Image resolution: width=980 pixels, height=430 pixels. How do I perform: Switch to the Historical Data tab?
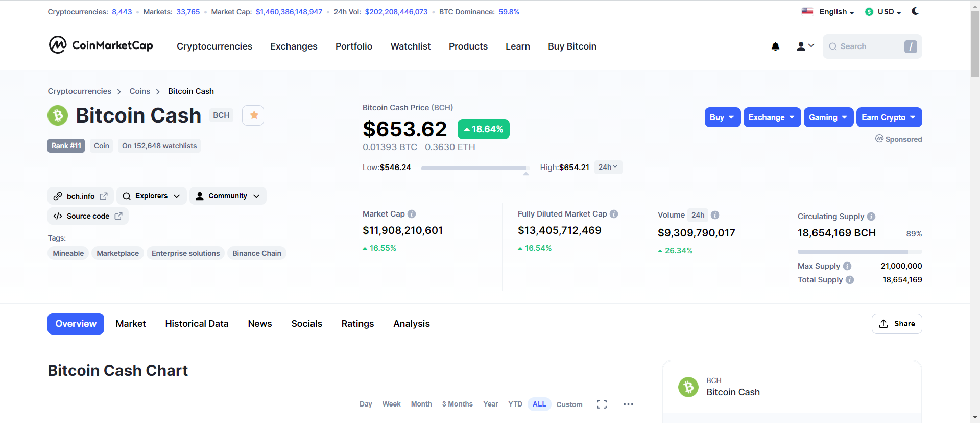tap(197, 324)
